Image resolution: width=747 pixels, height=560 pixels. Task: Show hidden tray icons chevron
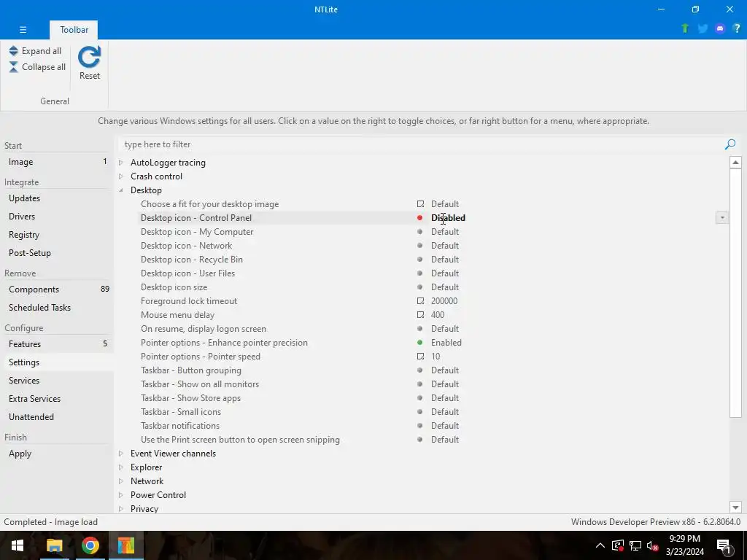point(600,545)
